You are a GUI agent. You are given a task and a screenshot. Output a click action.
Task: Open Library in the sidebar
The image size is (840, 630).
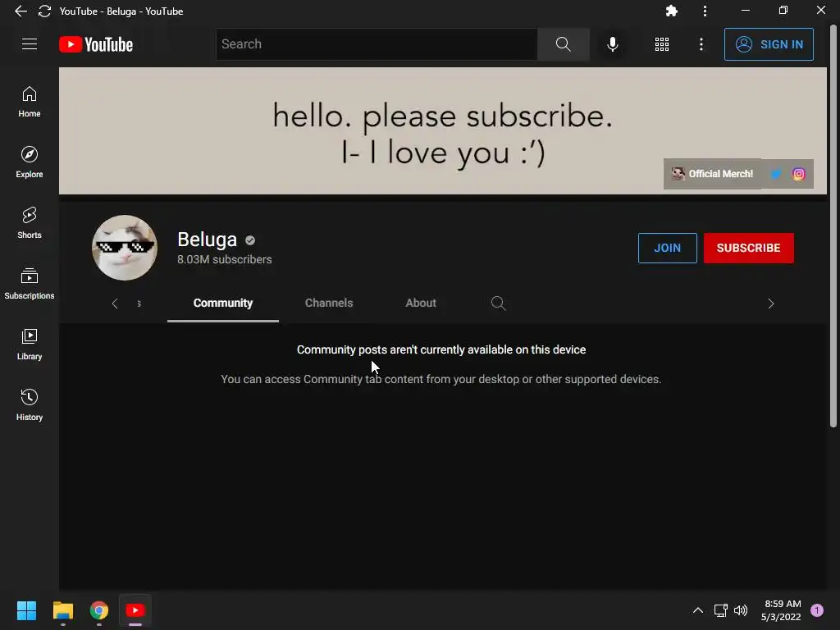[x=30, y=344]
